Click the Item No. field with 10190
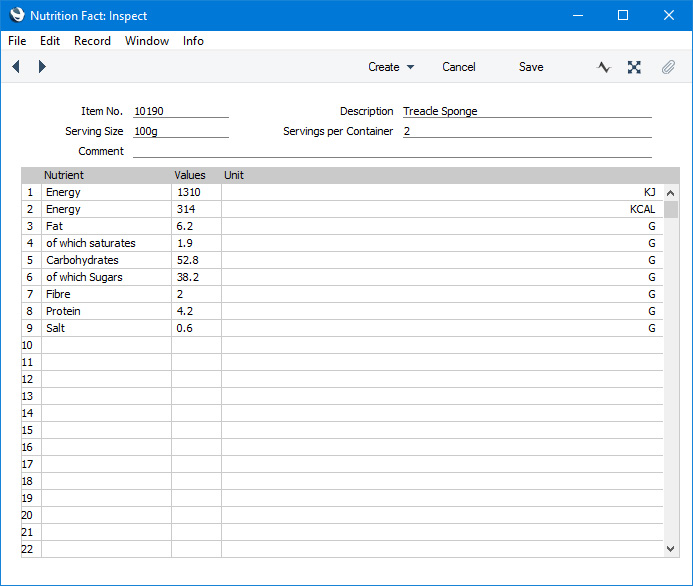The width and height of the screenshot is (693, 586). click(x=181, y=111)
